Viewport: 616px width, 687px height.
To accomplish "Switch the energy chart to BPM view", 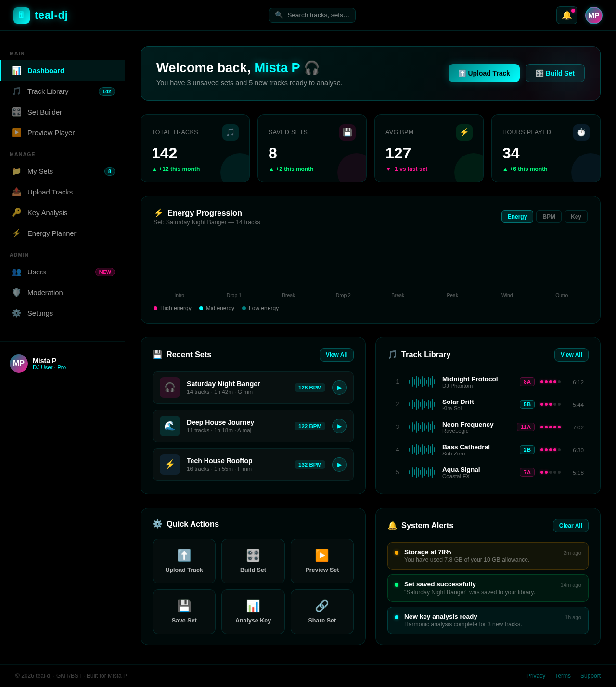I will coord(549,217).
